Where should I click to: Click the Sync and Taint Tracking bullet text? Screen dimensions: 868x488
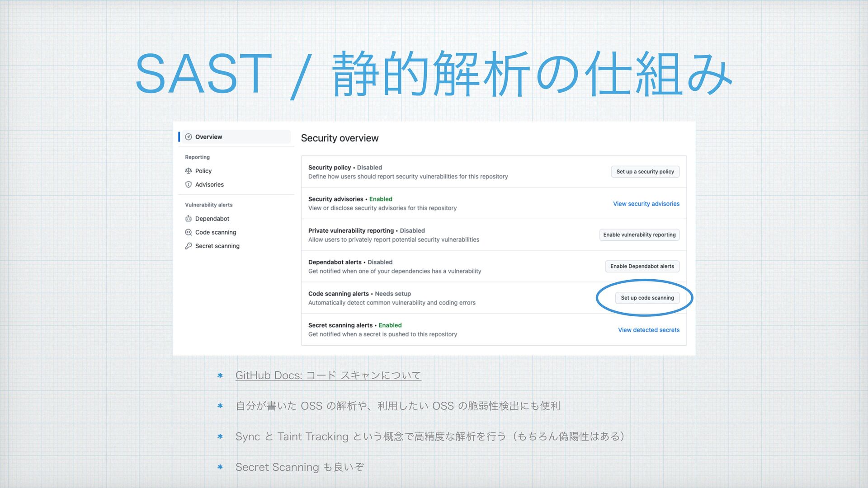430,436
